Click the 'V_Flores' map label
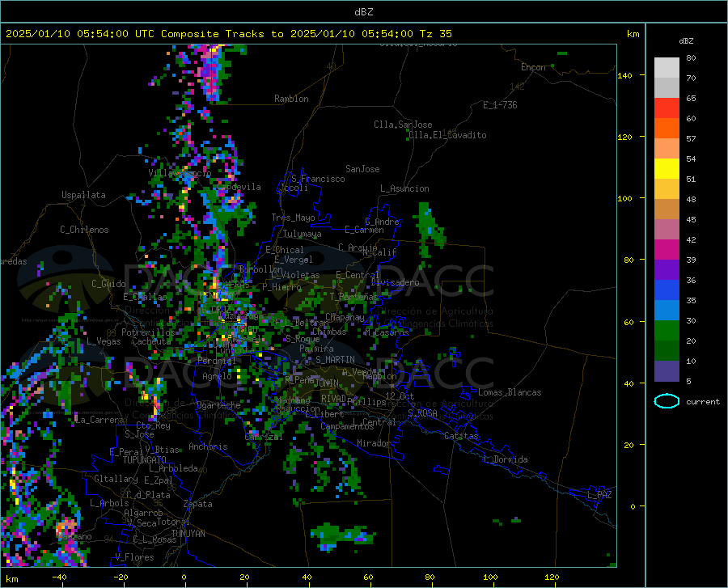Viewport: 728px width, 588px height. [x=134, y=557]
